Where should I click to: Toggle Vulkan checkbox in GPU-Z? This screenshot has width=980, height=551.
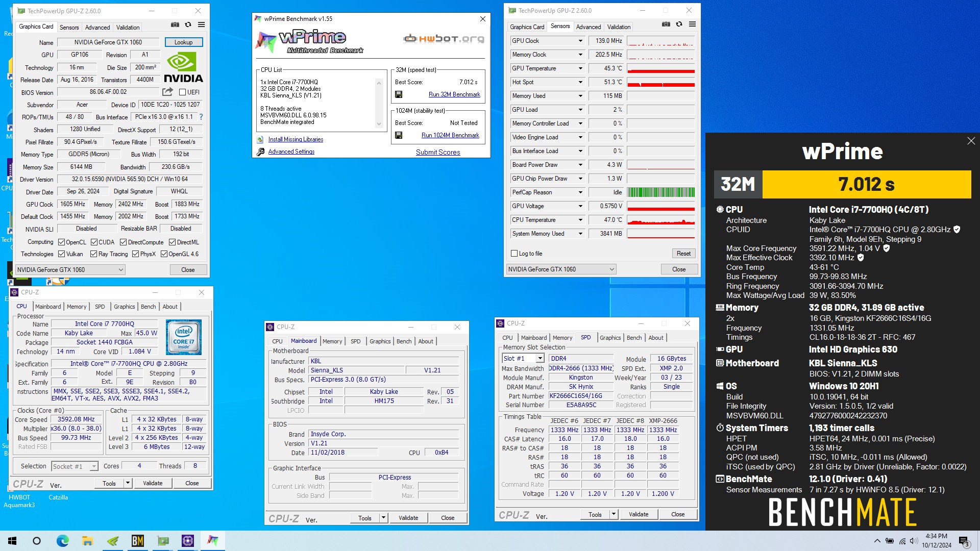tap(61, 254)
